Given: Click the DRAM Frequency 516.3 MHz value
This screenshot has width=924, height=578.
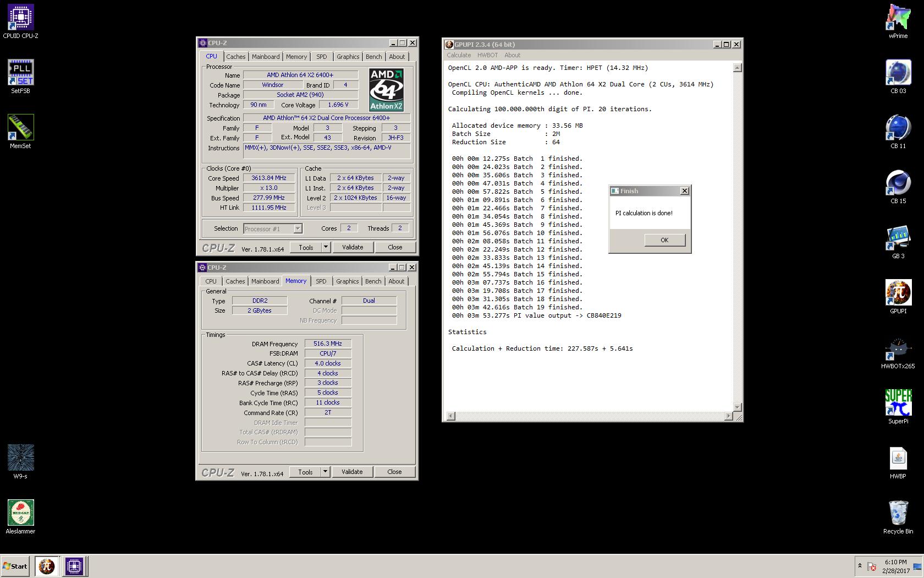Looking at the screenshot, I should point(328,343).
